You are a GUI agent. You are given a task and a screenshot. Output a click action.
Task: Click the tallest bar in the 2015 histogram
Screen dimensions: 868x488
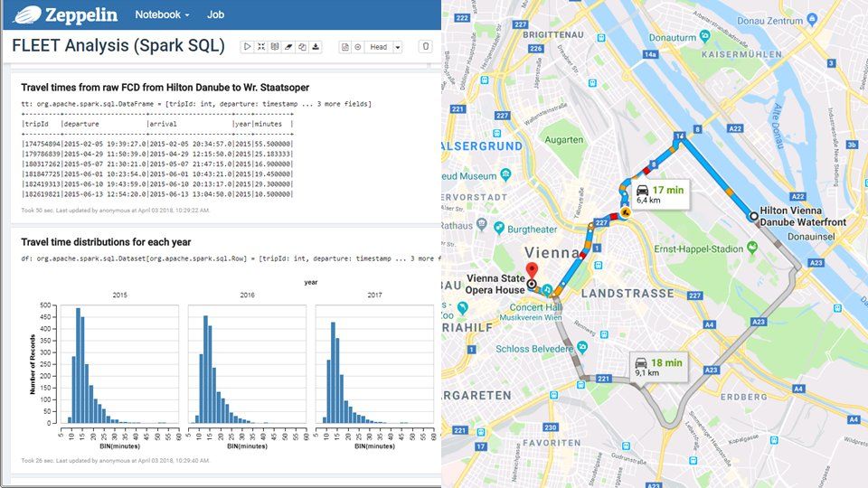[78, 366]
